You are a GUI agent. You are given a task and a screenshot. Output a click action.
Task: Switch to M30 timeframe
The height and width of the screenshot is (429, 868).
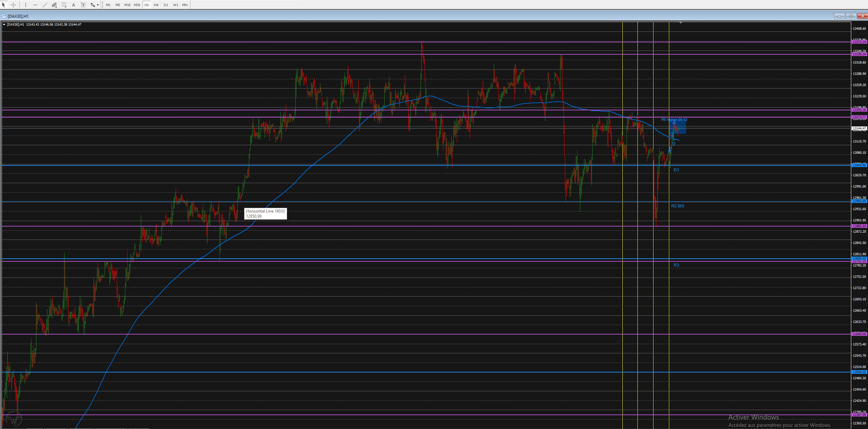pyautogui.click(x=137, y=5)
